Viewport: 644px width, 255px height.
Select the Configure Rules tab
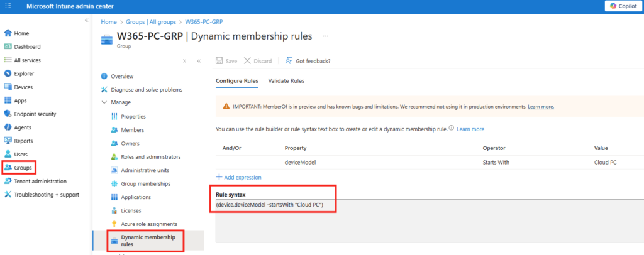[237, 81]
